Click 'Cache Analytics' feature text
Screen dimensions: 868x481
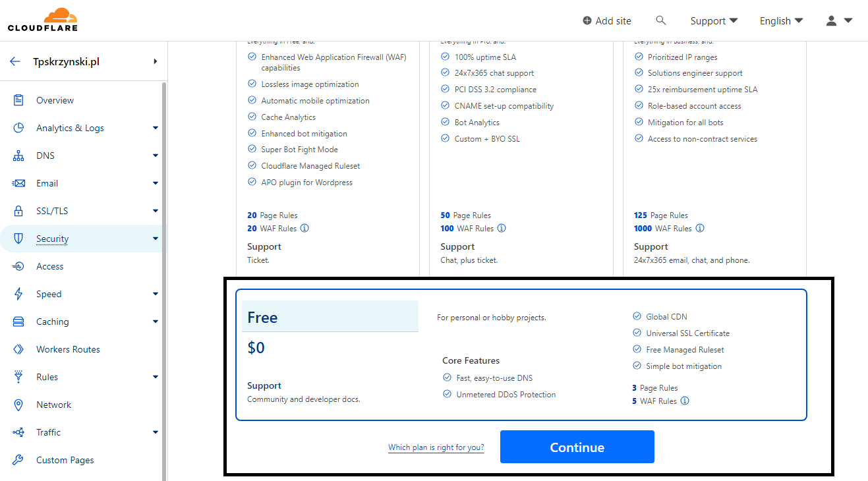pyautogui.click(x=289, y=117)
